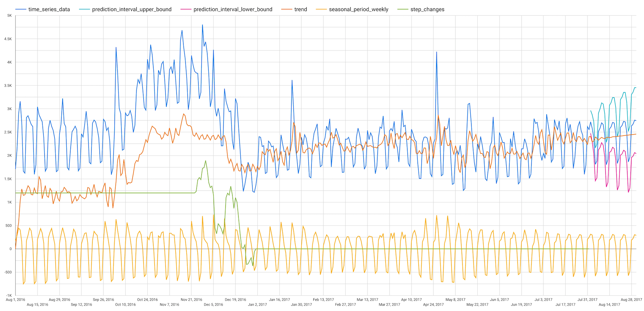This screenshot has width=644, height=311.
Task: Toggle the prediction_interval_lower_bound legend entry
Action: coord(226,9)
